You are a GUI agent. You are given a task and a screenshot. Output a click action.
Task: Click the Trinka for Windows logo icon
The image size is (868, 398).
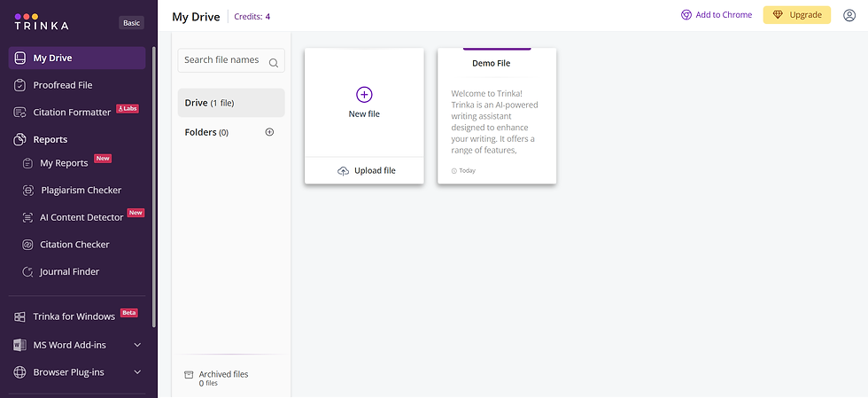coord(19,316)
